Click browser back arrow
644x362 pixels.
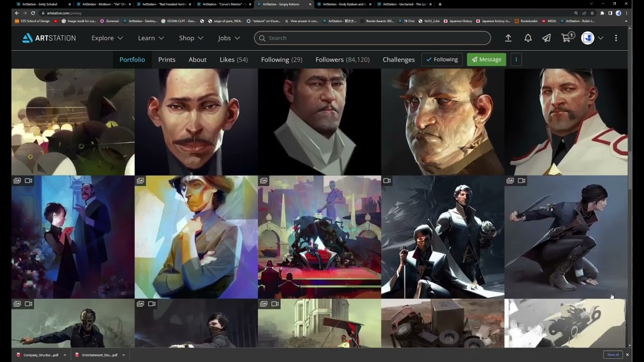17,13
